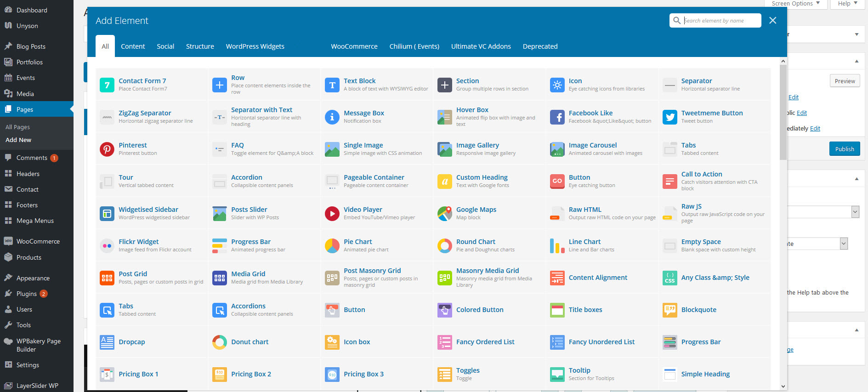
Task: Add the Google Maps icon
Action: point(445,214)
